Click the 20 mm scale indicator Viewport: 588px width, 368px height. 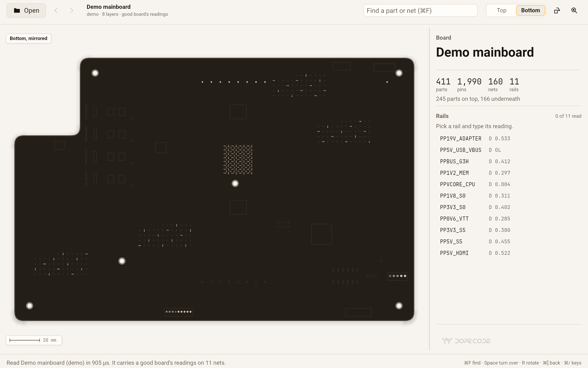[x=34, y=340]
